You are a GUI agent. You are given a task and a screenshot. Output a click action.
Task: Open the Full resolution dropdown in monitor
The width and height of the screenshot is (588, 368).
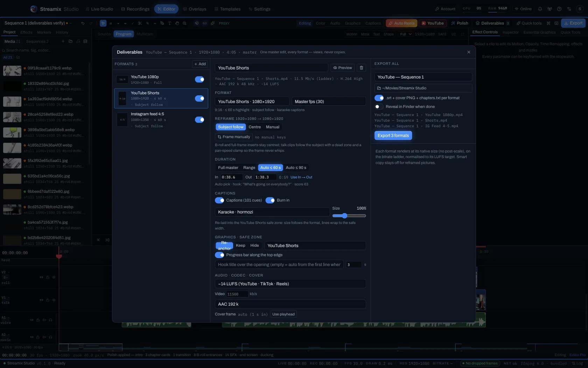(x=406, y=34)
